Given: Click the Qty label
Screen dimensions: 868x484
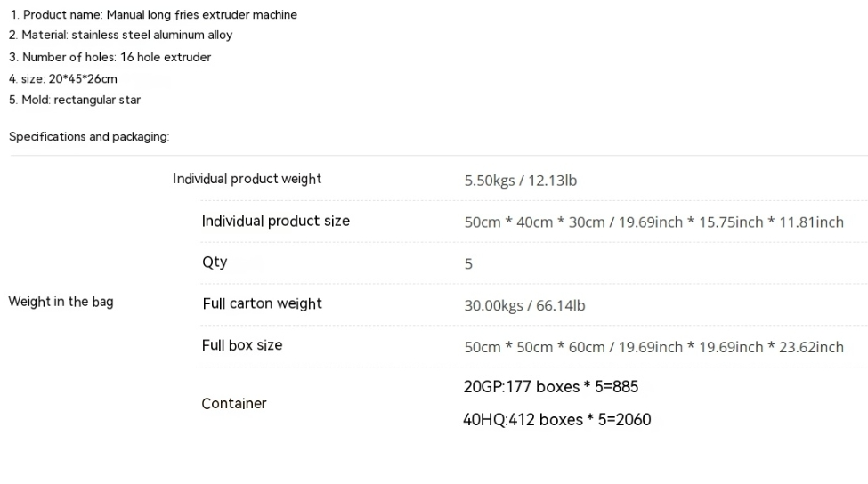Looking at the screenshot, I should click(x=215, y=262).
